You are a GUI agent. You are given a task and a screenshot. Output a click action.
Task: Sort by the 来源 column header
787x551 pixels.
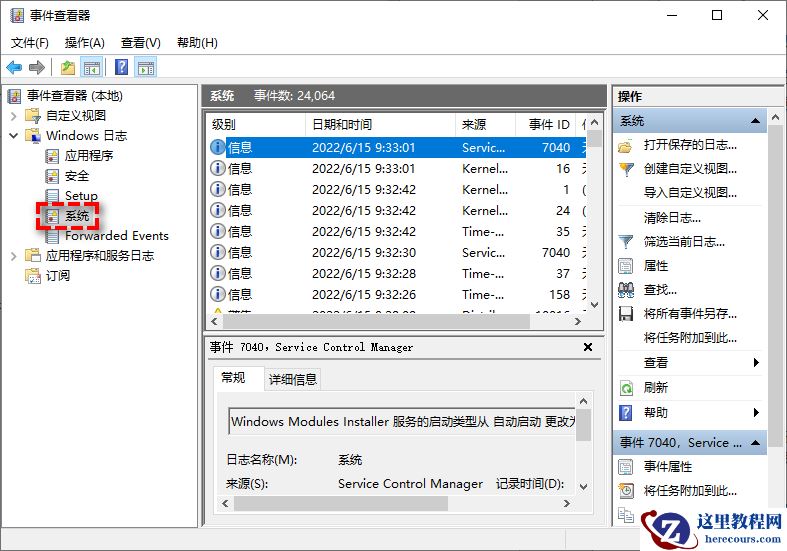(x=485, y=124)
